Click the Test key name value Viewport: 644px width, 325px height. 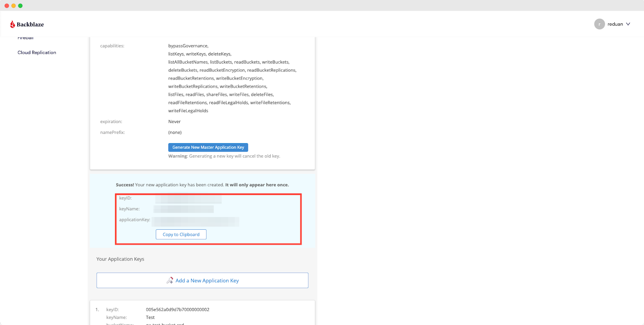150,317
